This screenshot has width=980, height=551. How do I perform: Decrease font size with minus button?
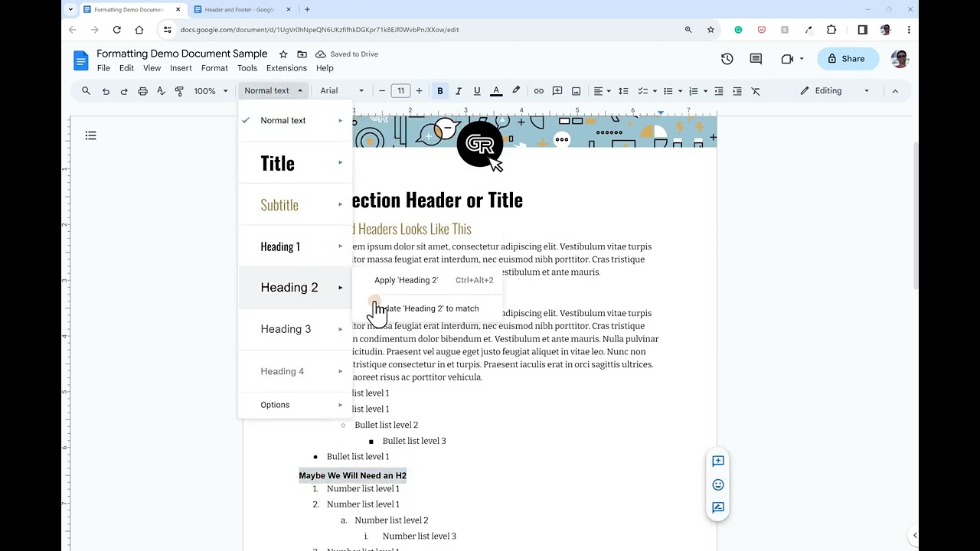[x=382, y=91]
